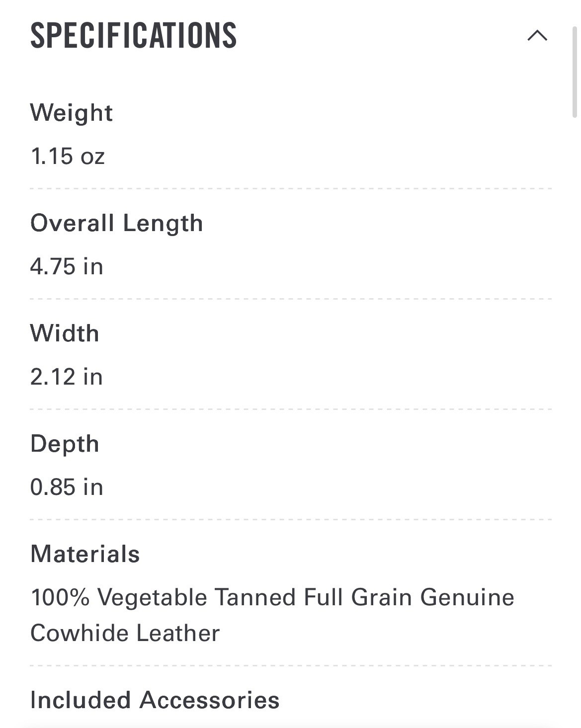Select the Included Accessories label

click(x=155, y=700)
